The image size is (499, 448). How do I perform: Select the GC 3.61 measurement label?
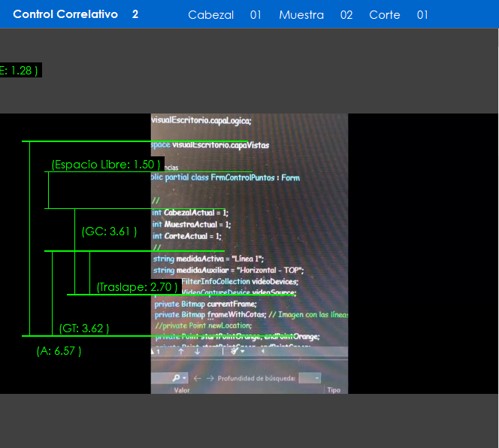click(109, 232)
